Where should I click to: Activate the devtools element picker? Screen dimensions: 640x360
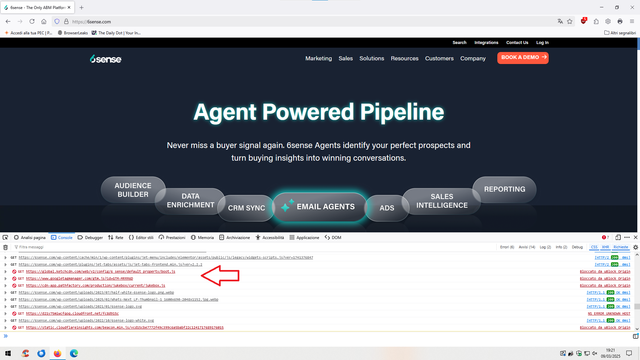[5, 237]
